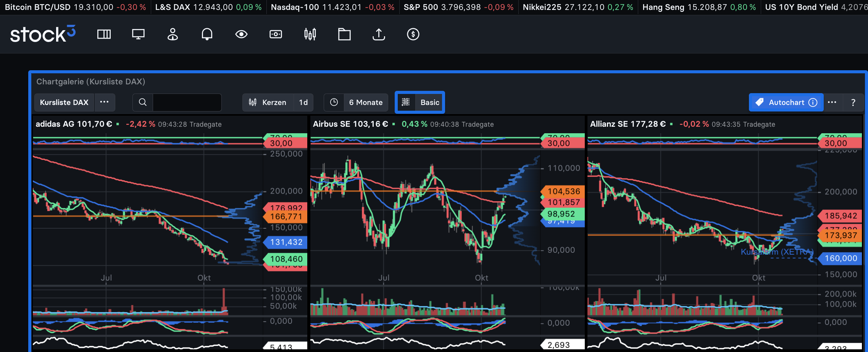868x352 pixels.
Task: Click the 131,432 blue price label on adidas chart
Action: pos(286,242)
